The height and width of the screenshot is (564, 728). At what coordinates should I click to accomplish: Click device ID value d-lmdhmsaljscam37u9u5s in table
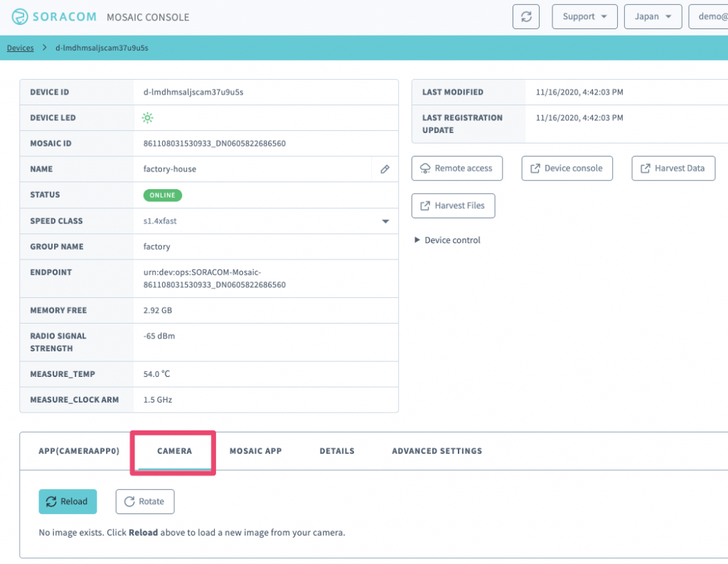[193, 92]
